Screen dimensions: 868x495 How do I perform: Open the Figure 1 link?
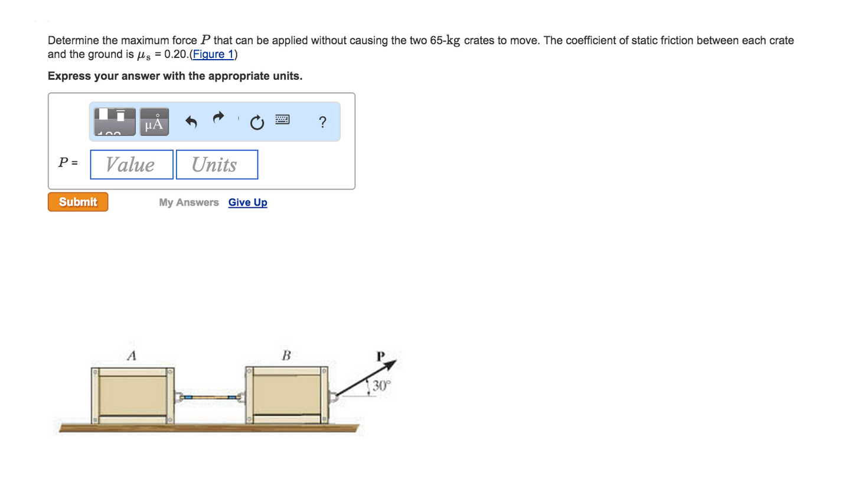coord(213,54)
